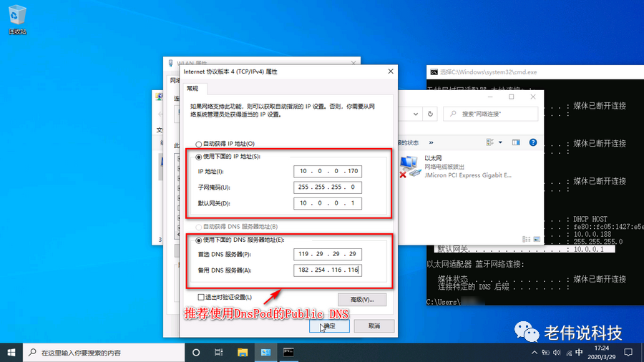644x362 pixels.
Task: Switch to Control Panel taskbar item
Action: (265, 353)
